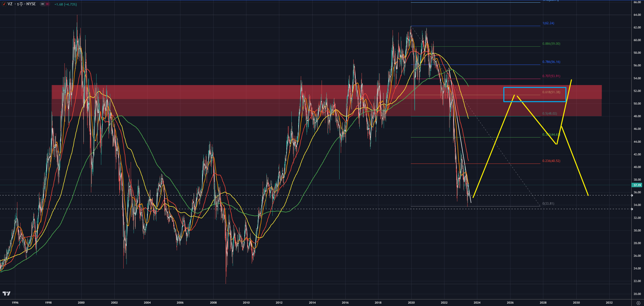Click arrow marker of upper dashed horizontal line
Image resolution: width=644 pixels, height=306 pixels.
(x=632, y=195)
